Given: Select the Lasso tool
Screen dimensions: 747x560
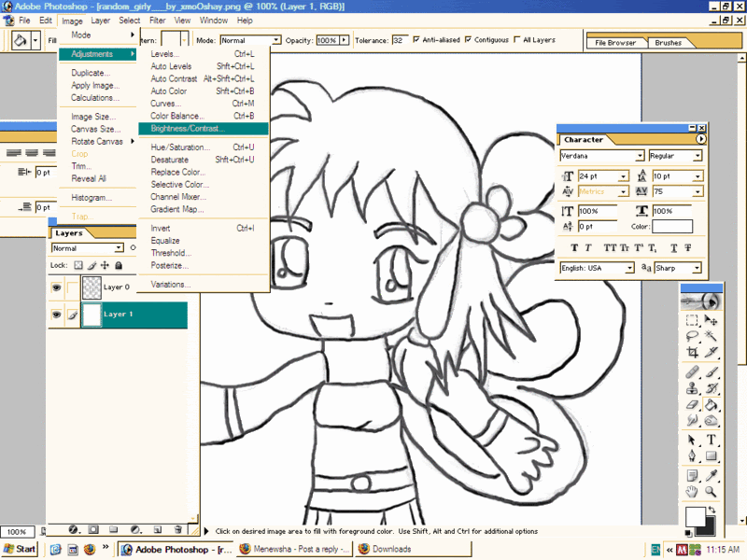Looking at the screenshot, I should 692,337.
